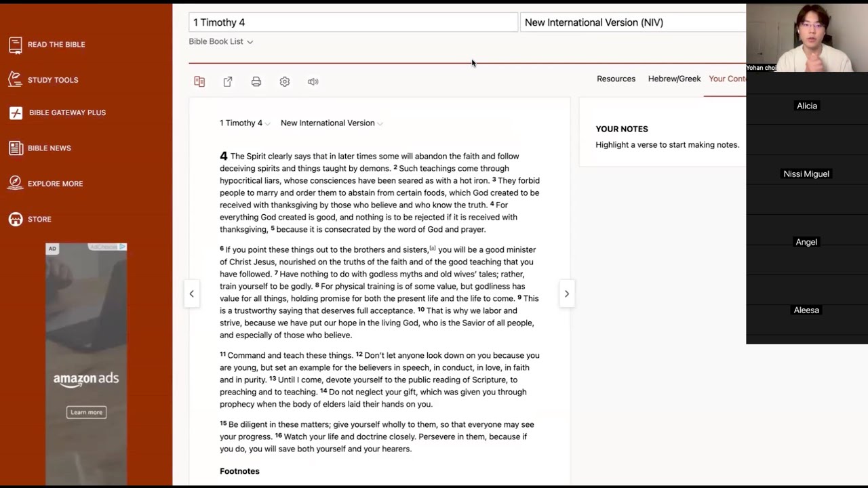Open the version selector showing NIV
Viewport: 868px width, 488px height.
tap(633, 22)
